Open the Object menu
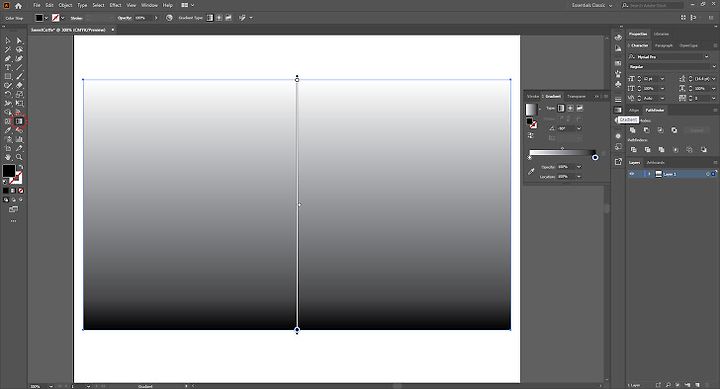Viewport: 720px width, 389px height. [x=65, y=5]
